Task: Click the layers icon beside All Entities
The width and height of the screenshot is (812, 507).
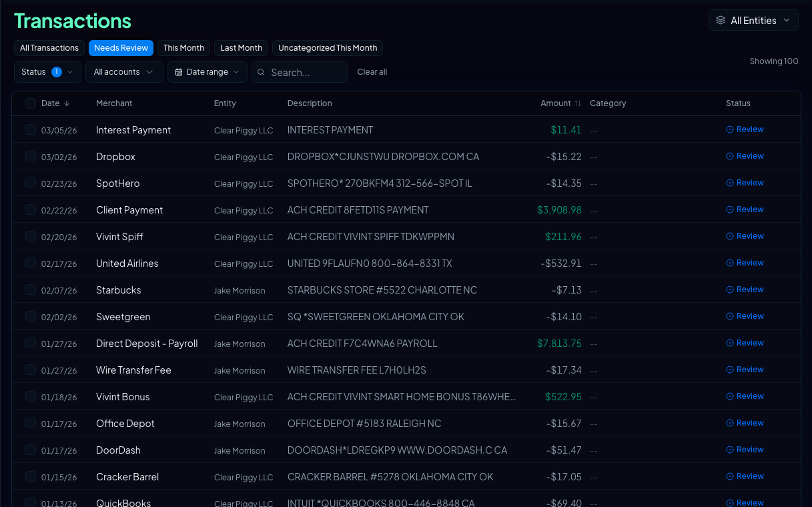Action: click(x=721, y=21)
